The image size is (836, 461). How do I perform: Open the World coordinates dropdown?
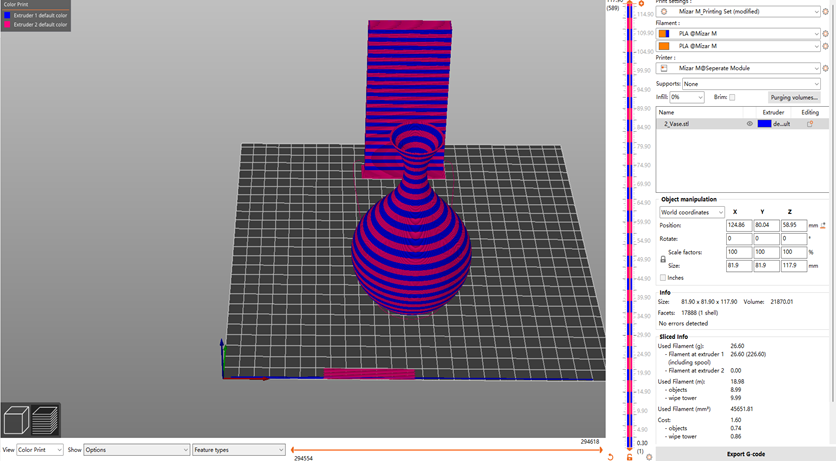[692, 212]
